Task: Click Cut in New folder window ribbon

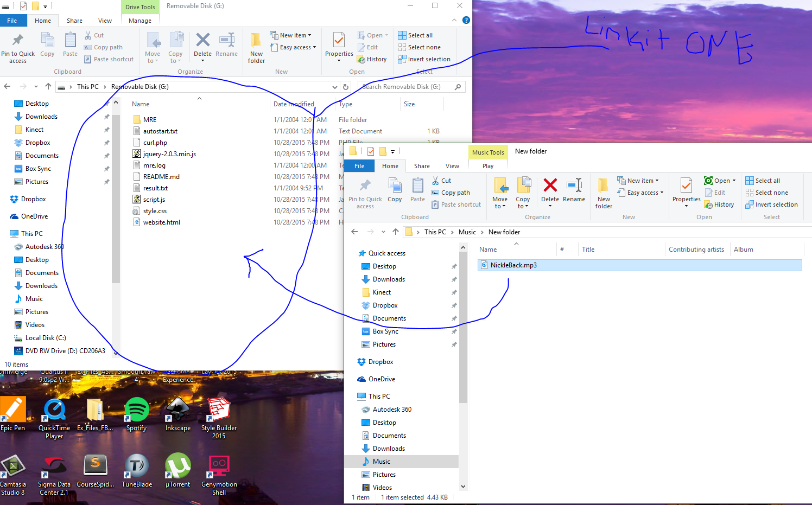Action: tap(441, 181)
